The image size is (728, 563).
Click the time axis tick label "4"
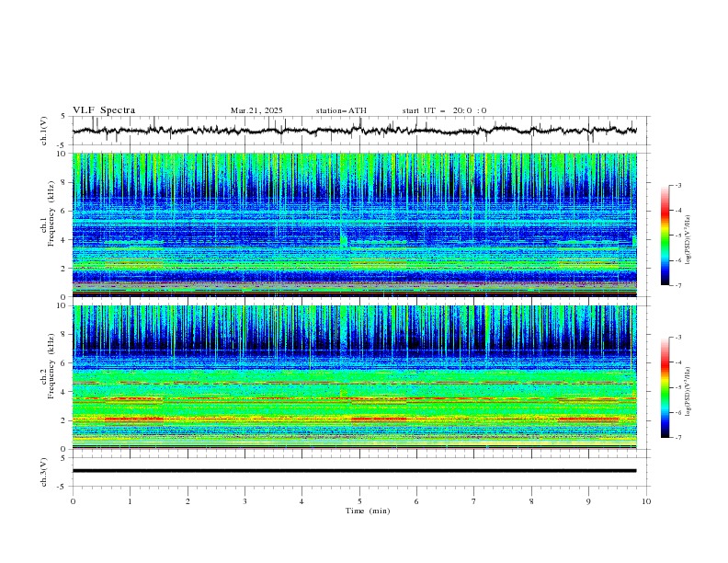click(x=301, y=501)
